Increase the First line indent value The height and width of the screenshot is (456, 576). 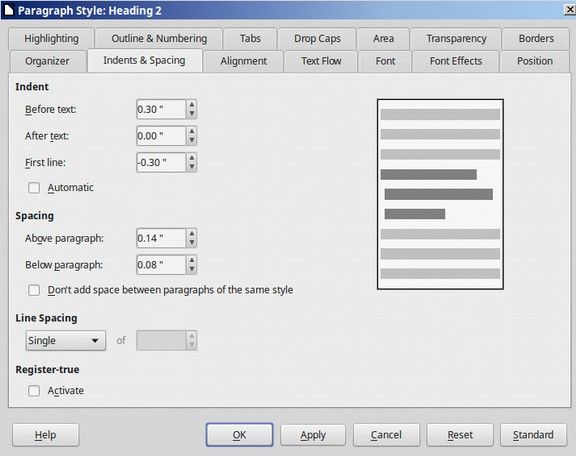(x=192, y=158)
